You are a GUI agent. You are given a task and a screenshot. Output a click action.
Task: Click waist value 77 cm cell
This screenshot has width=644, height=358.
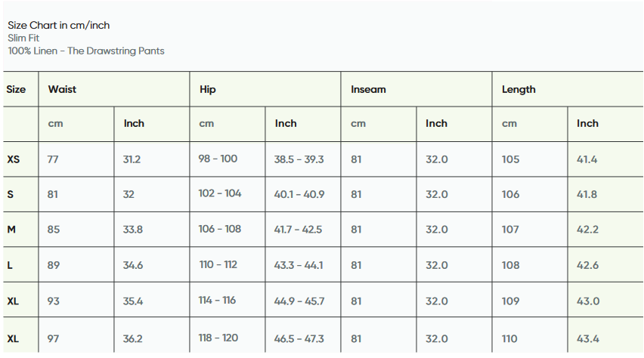pyautogui.click(x=53, y=159)
